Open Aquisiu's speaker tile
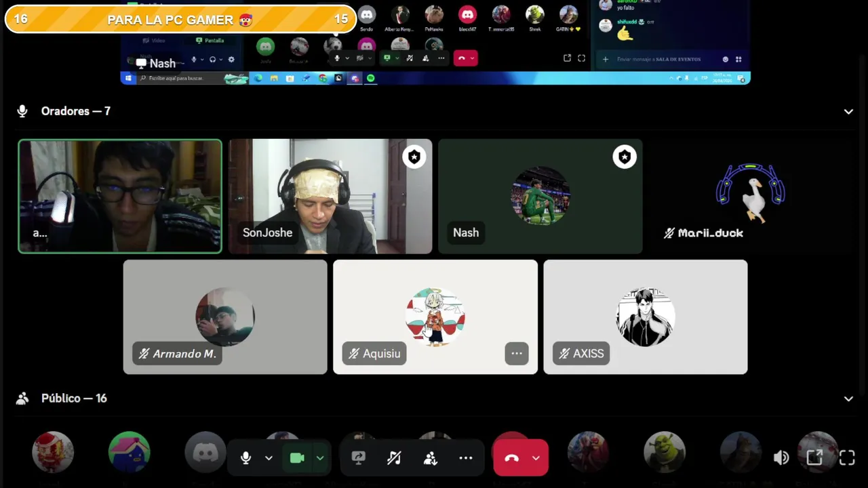The width and height of the screenshot is (868, 488). (x=435, y=317)
